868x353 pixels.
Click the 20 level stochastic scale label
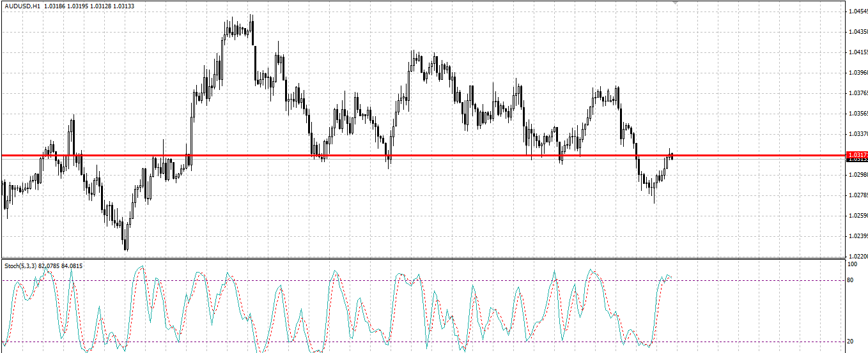pyautogui.click(x=851, y=342)
